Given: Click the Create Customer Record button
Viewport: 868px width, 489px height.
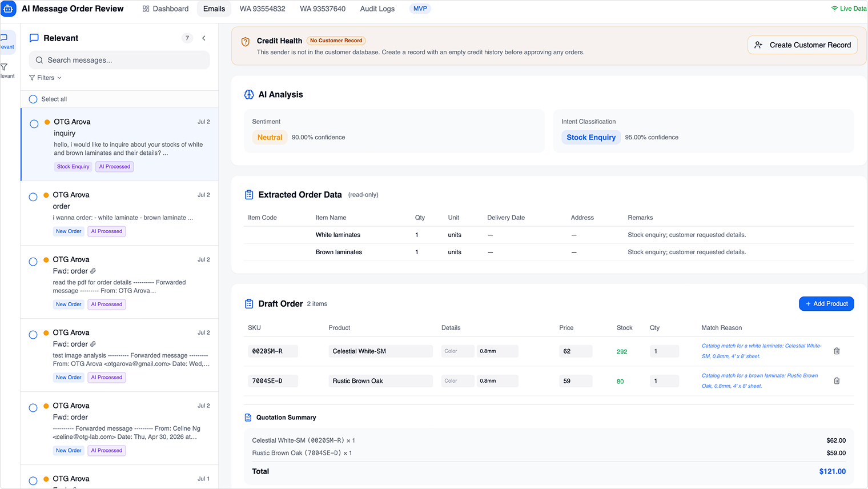Looking at the screenshot, I should click(x=802, y=45).
